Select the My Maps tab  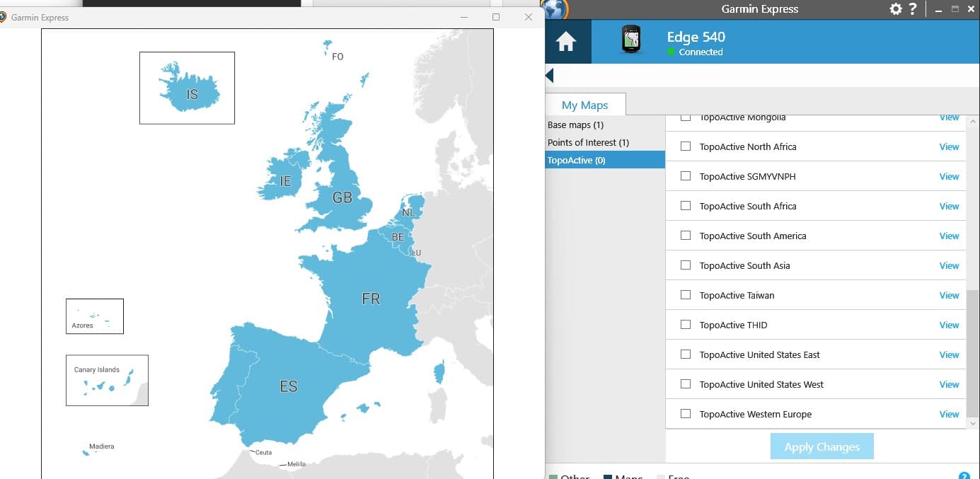tap(584, 105)
